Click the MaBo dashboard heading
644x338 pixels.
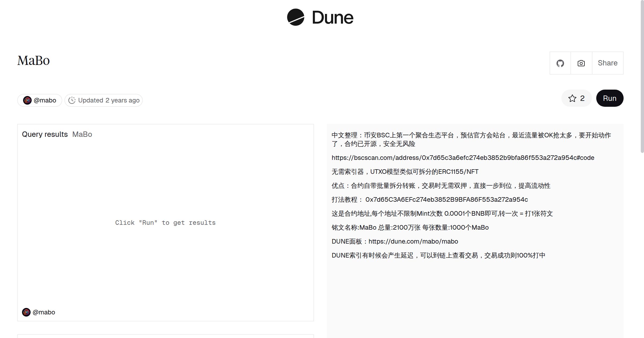[x=34, y=61]
